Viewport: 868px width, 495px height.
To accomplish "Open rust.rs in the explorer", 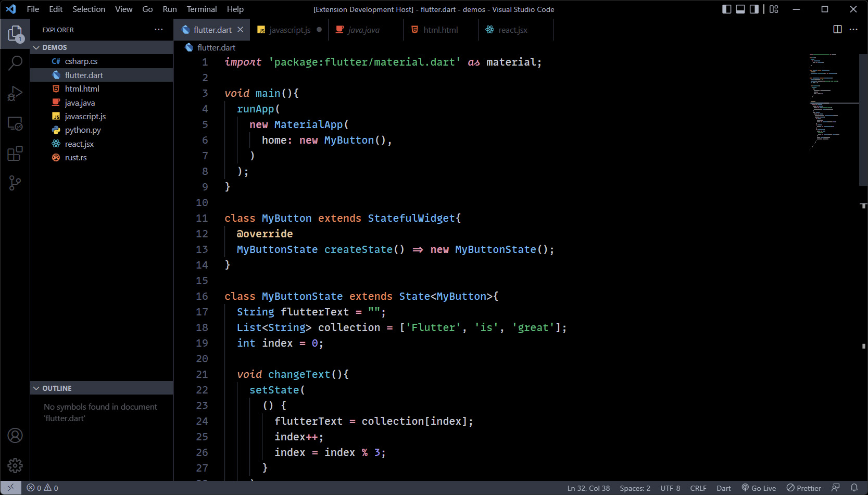I will click(102, 157).
